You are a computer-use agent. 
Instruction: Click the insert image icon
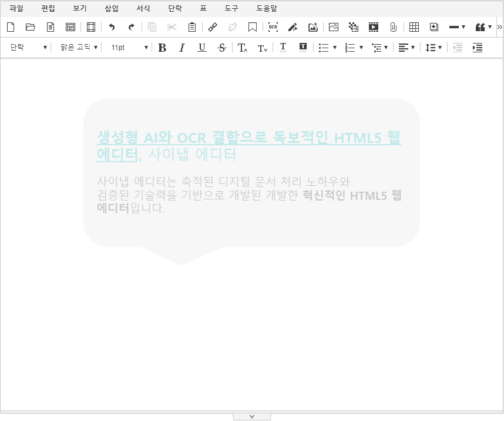pyautogui.click(x=334, y=27)
